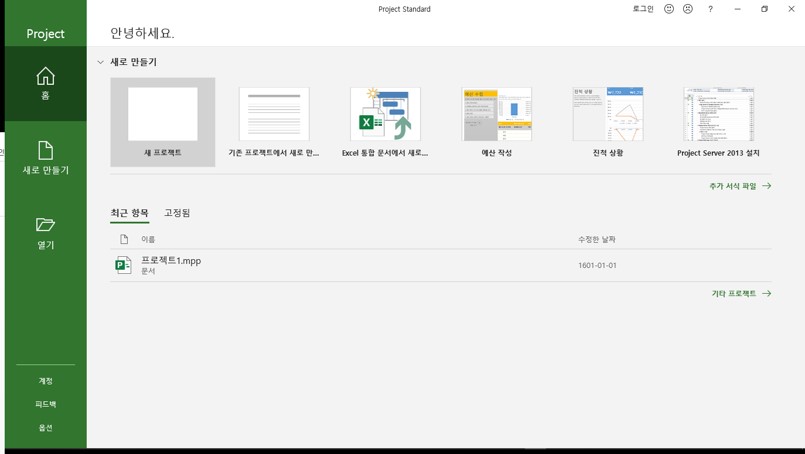Open the 새로 만들기 sidebar page icon
The width and height of the screenshot is (805, 454).
coord(45,150)
